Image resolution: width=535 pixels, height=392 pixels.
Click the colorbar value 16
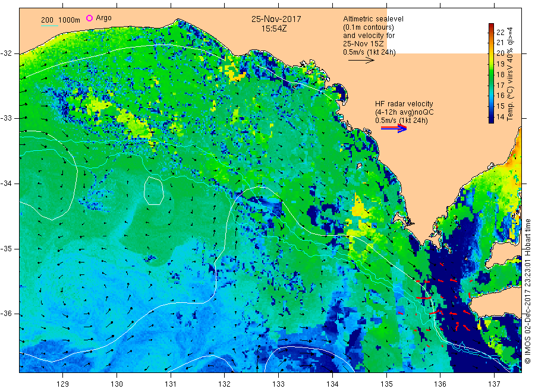(x=500, y=96)
